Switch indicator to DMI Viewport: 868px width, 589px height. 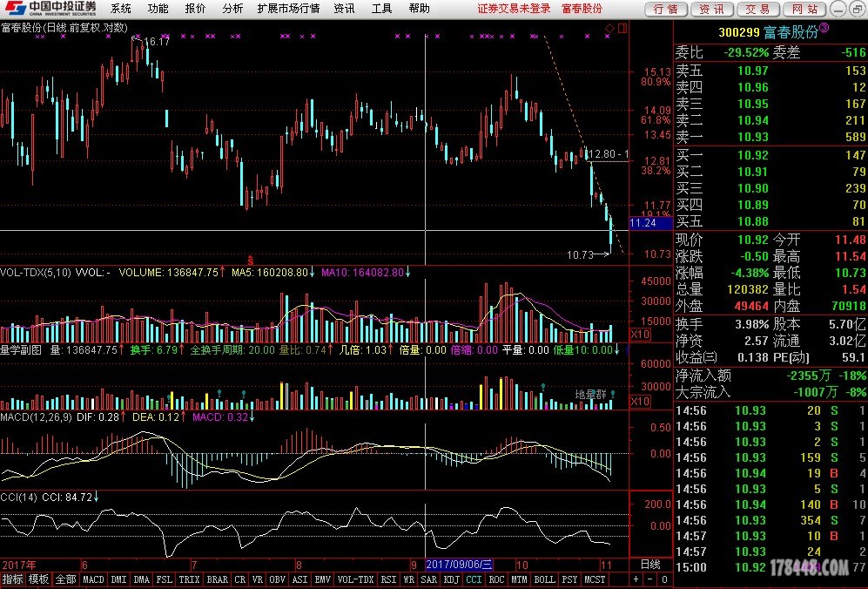(x=119, y=579)
